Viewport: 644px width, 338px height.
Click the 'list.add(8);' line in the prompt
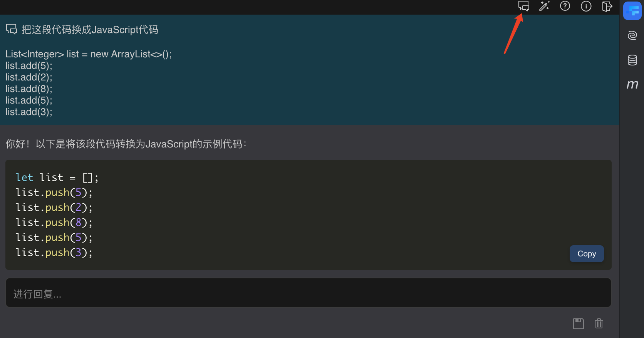[29, 89]
